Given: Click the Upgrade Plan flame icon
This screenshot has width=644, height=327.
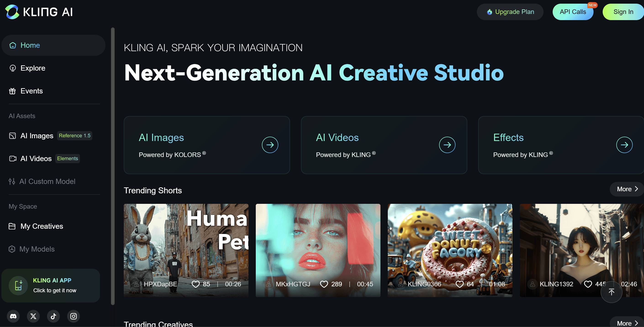Looking at the screenshot, I should coord(489,12).
